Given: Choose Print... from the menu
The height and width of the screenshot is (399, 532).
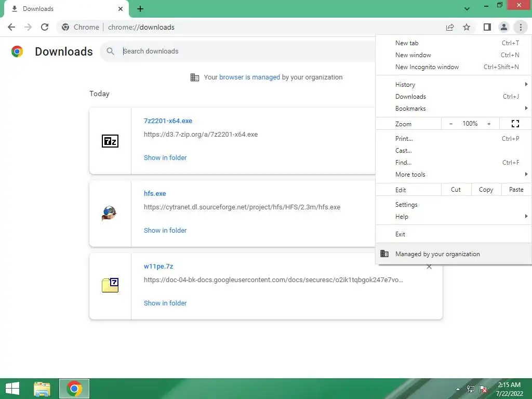Looking at the screenshot, I should 454,138.
